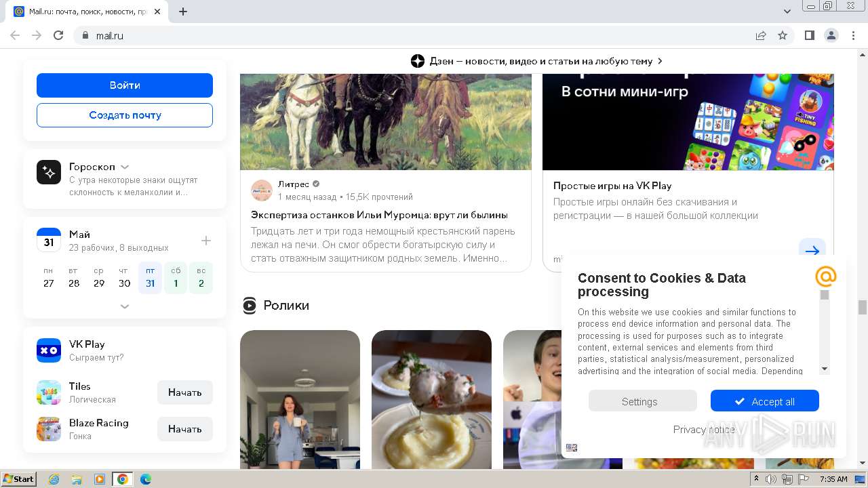This screenshot has height=488, width=868.
Task: Open the Tiles game icon
Action: (x=49, y=392)
